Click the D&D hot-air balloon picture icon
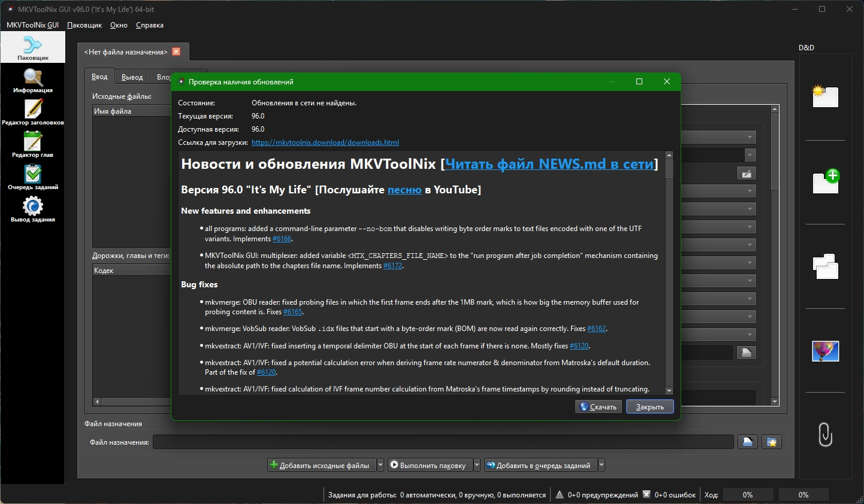The image size is (864, 504). (x=825, y=351)
